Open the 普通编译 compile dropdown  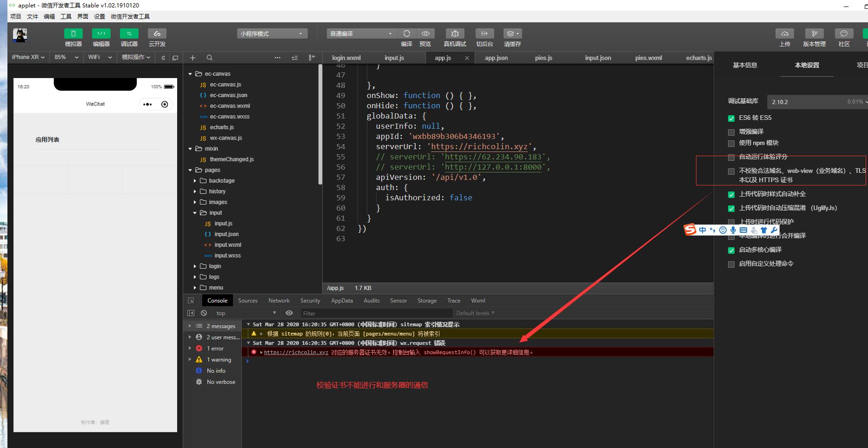point(361,33)
